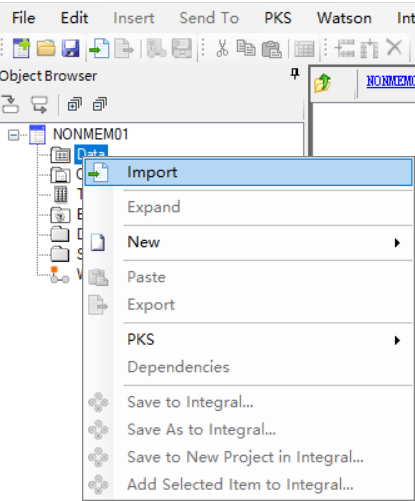
Task: Click the New Project toolbar icon
Action: point(21,48)
